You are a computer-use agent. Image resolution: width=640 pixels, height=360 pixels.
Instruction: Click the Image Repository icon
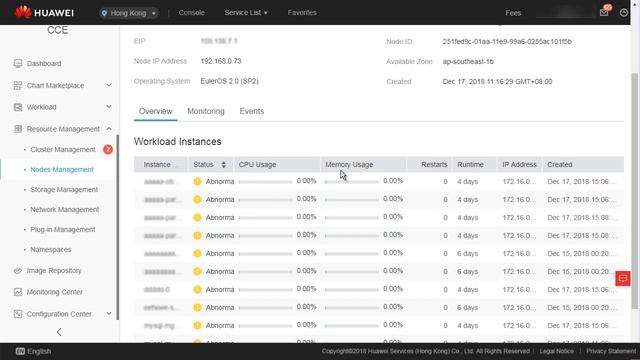point(18,271)
